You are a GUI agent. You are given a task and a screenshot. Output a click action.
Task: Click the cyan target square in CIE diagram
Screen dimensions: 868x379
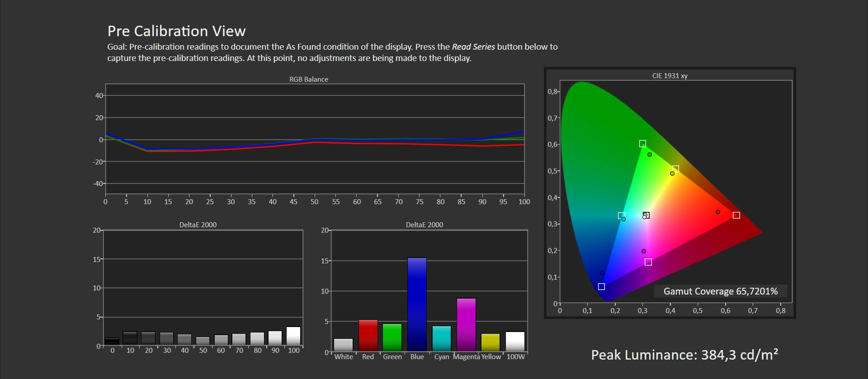(x=621, y=216)
